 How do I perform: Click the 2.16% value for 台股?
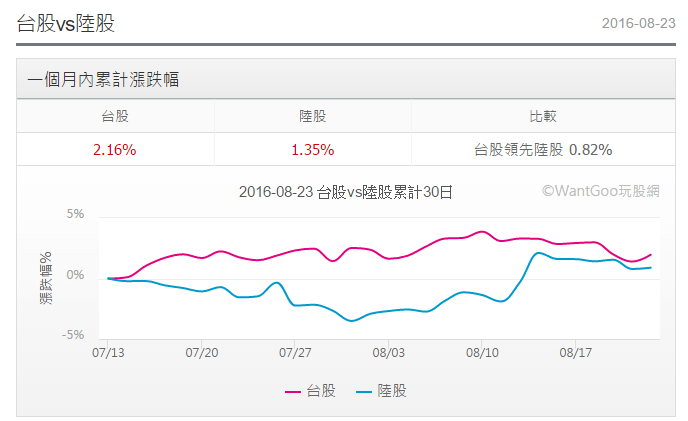114,149
